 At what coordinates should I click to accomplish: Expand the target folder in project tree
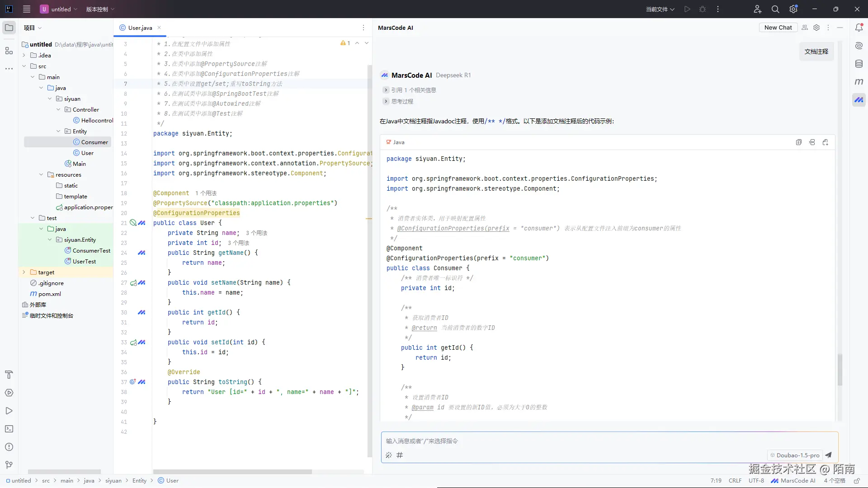pos(24,272)
